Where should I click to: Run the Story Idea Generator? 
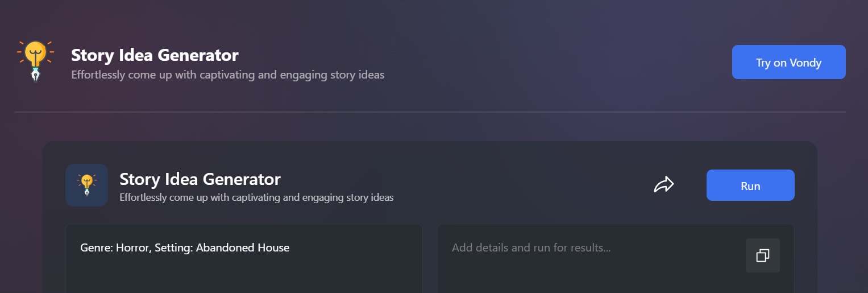(750, 185)
